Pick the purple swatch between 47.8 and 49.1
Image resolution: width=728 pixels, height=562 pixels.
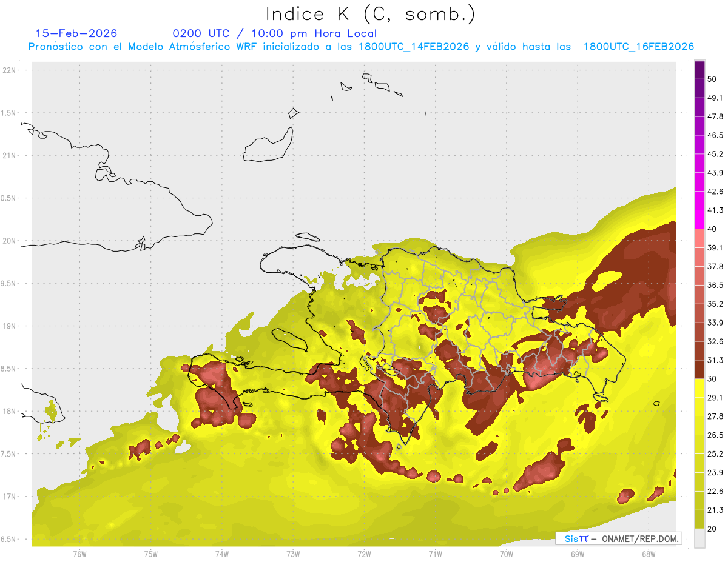699,107
